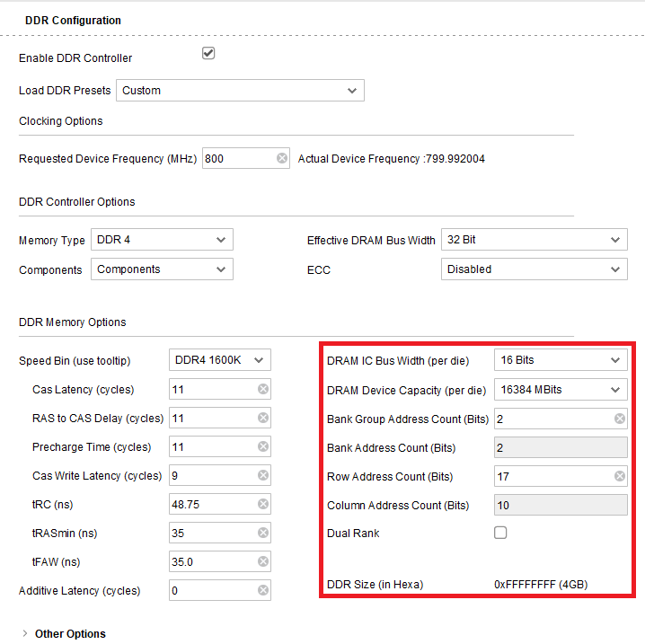Click the disabled Column Address Count field
Screen dimensions: 645x644
[x=561, y=505]
